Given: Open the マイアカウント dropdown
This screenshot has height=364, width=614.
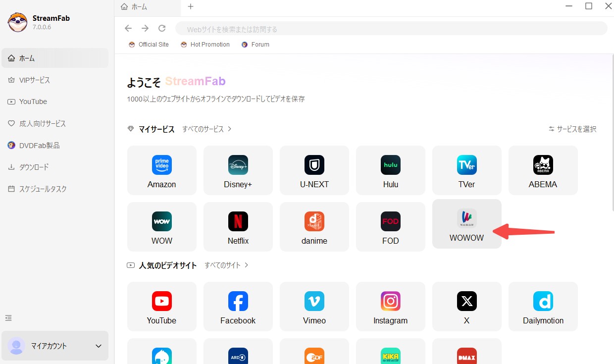Looking at the screenshot, I should pyautogui.click(x=54, y=346).
